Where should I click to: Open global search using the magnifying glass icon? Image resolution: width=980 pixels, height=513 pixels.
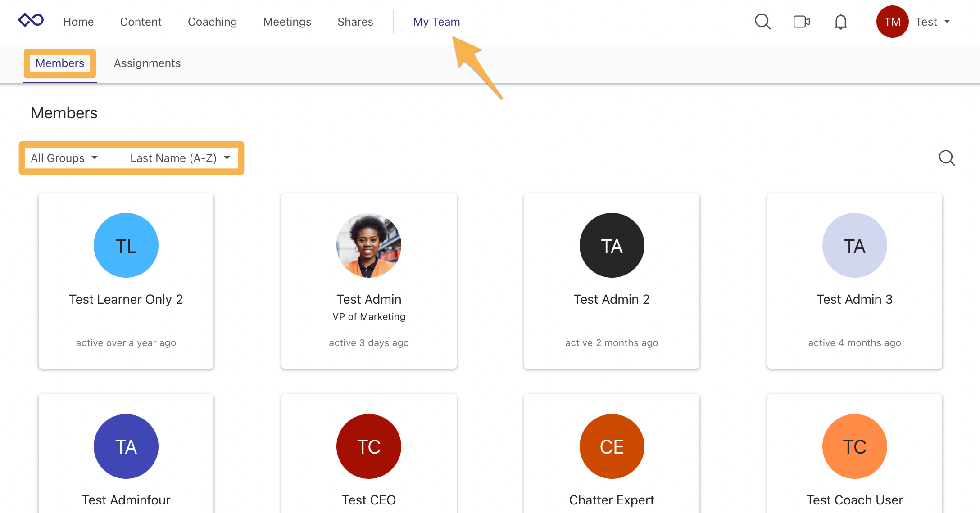(762, 21)
